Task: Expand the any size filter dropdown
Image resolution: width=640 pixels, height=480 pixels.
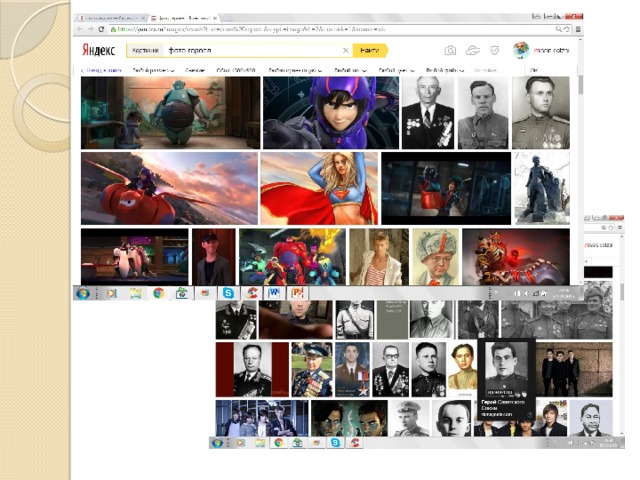Action: pyautogui.click(x=153, y=70)
